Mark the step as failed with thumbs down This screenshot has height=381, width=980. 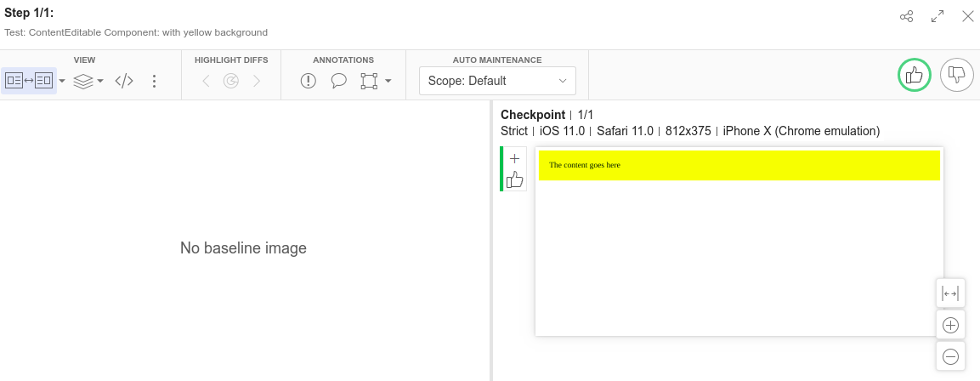956,76
